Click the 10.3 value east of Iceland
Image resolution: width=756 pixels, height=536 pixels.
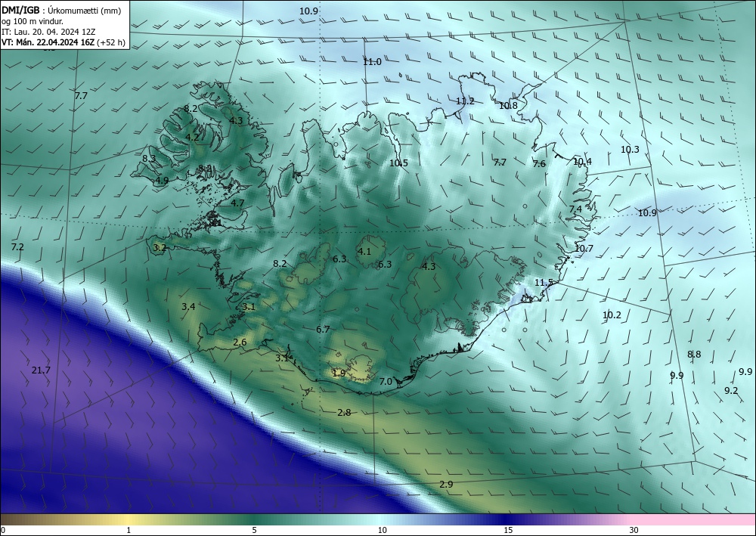coord(630,150)
